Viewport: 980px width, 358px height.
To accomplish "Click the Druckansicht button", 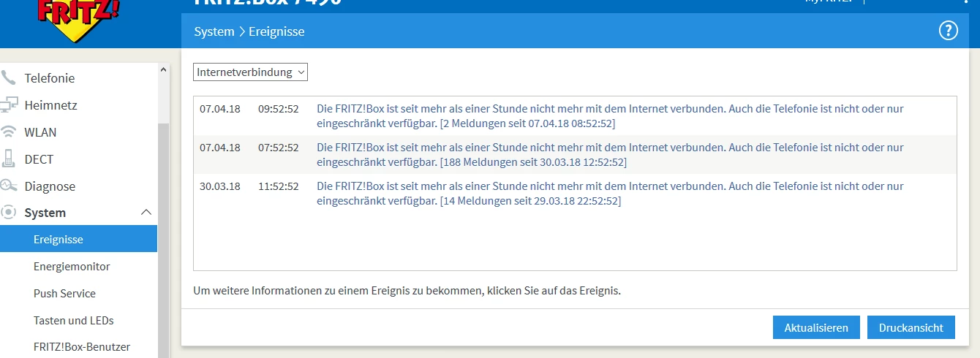I will 911,327.
